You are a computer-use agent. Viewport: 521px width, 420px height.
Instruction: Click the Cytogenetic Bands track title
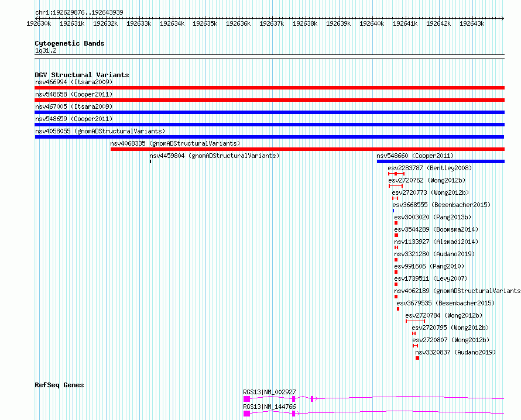click(x=70, y=43)
